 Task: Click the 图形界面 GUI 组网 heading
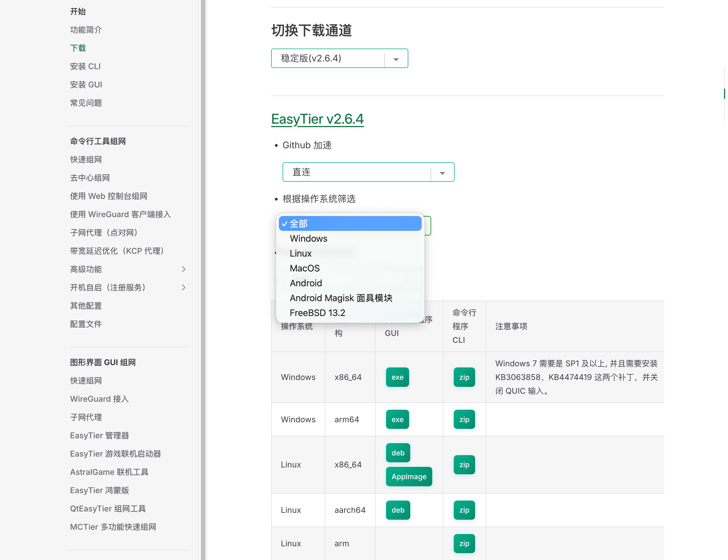click(103, 362)
